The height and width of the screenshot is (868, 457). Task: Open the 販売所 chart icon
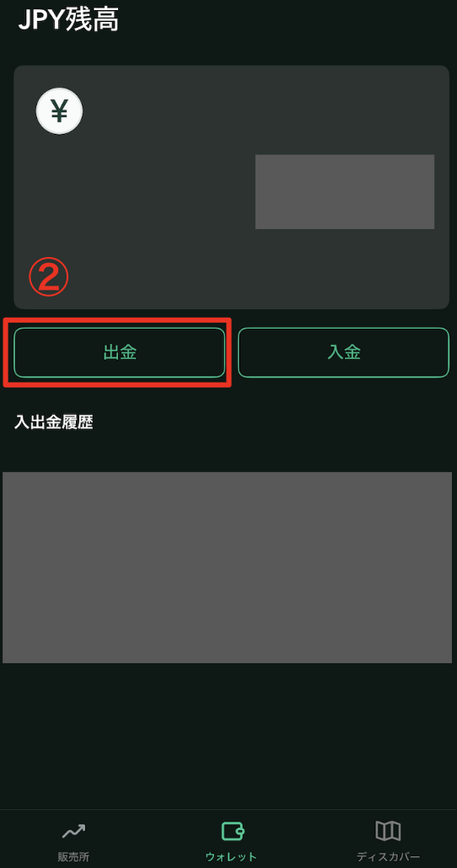click(73, 831)
